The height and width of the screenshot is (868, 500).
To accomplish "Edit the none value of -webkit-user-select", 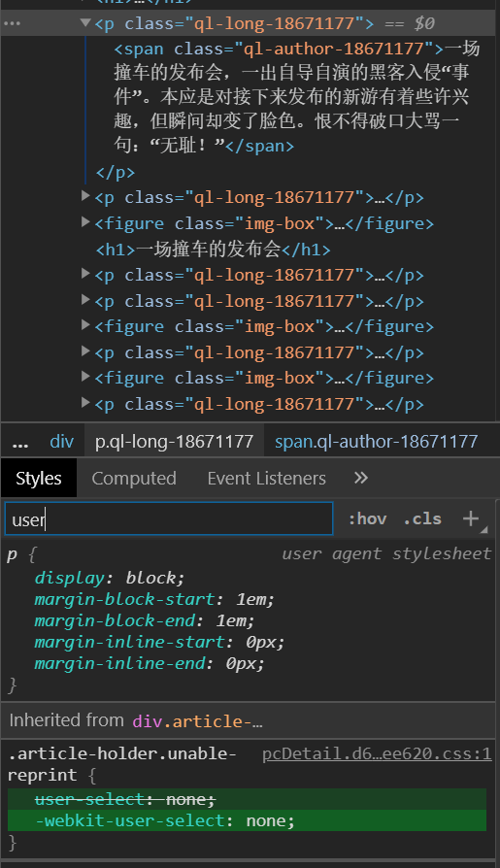I will pyautogui.click(x=265, y=820).
